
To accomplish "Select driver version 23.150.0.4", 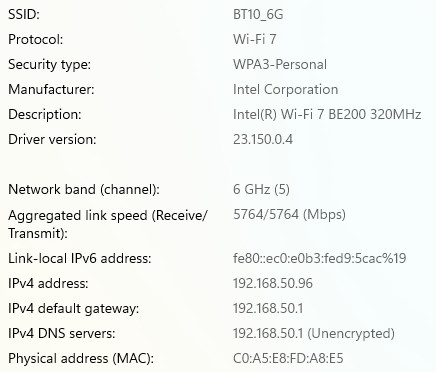I will (x=263, y=139).
